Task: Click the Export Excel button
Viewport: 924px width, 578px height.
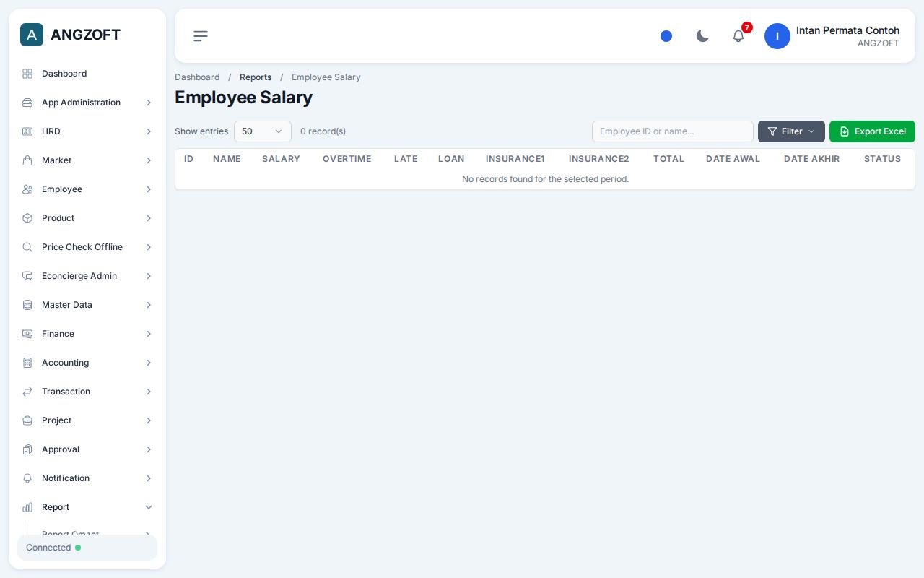Action: click(872, 131)
